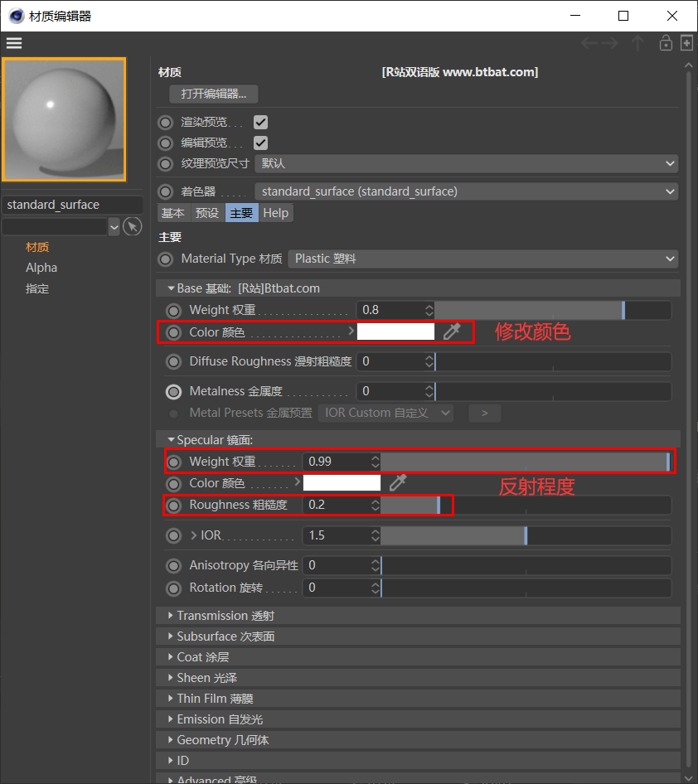Open the hamburger menu icon

14,43
